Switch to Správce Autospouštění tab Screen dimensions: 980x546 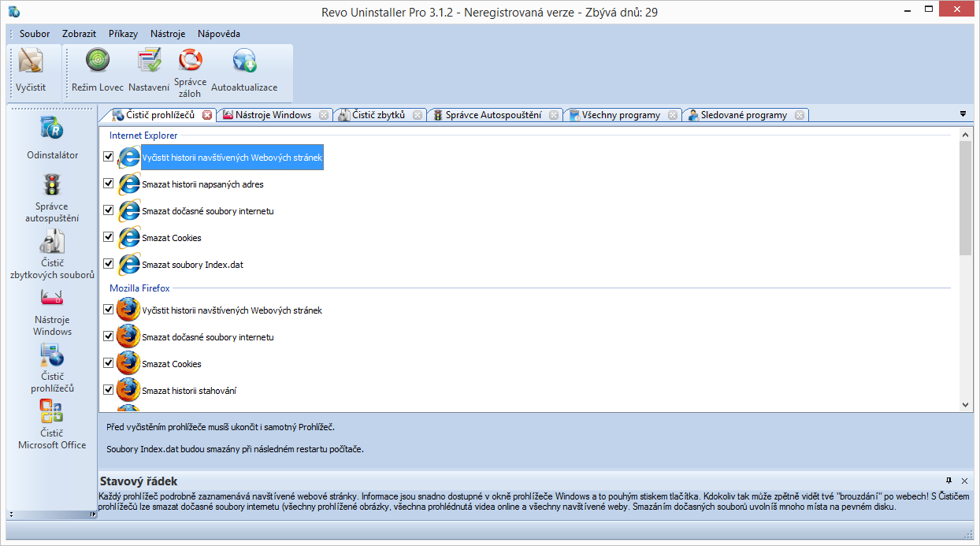click(493, 115)
